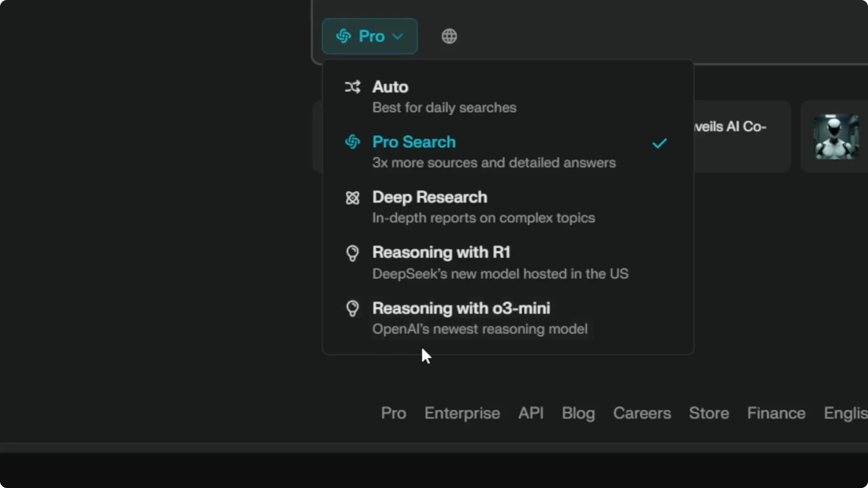This screenshot has width=868, height=488.
Task: Click the Finance footer item
Action: [776, 413]
